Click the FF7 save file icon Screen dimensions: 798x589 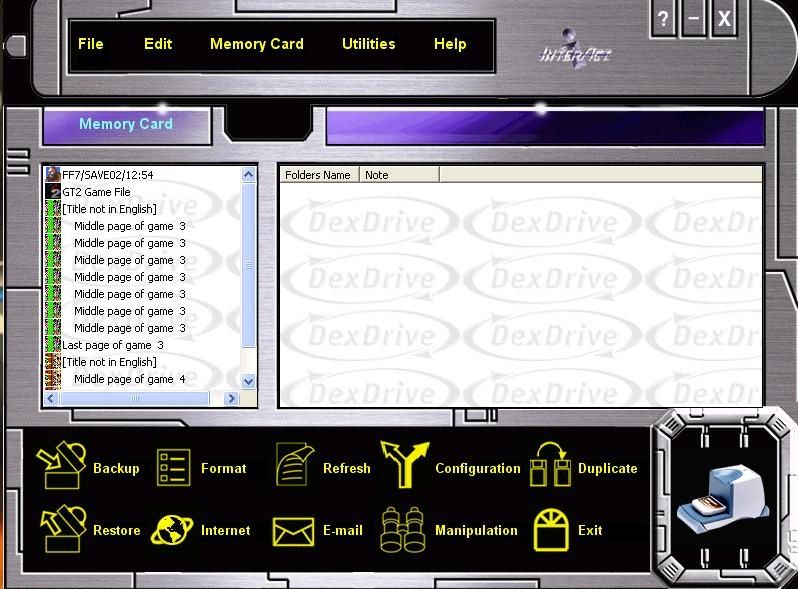[53, 175]
